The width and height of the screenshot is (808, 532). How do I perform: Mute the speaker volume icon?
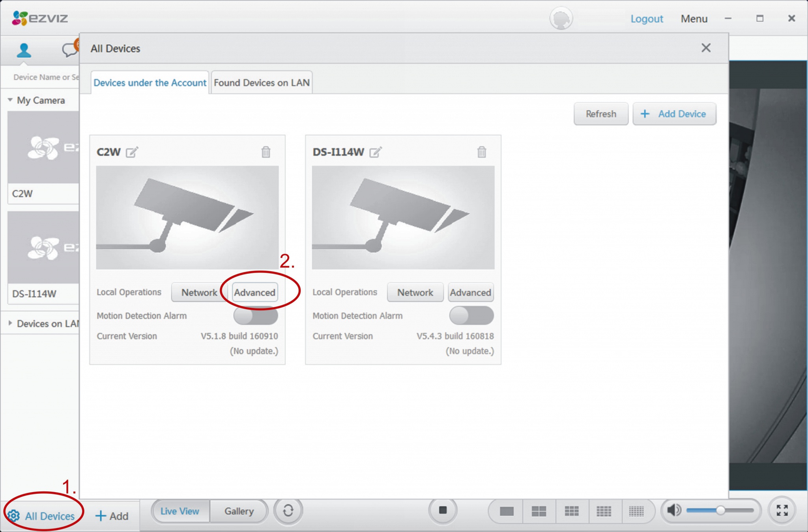[674, 510]
